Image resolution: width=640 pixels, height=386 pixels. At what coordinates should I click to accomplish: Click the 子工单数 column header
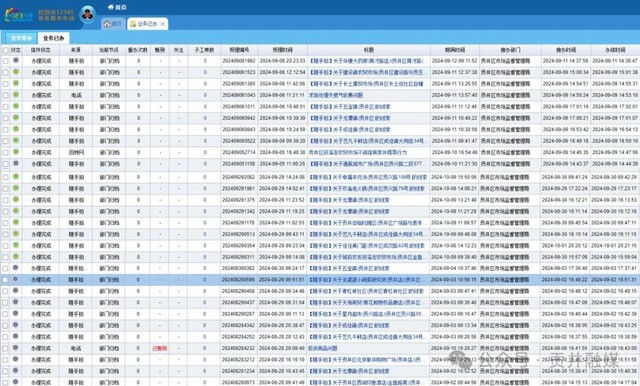(x=204, y=50)
